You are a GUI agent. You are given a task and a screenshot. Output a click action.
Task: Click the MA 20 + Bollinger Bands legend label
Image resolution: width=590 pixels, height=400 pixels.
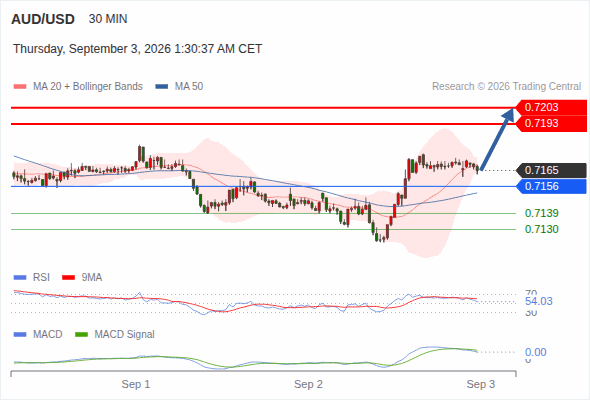click(88, 87)
